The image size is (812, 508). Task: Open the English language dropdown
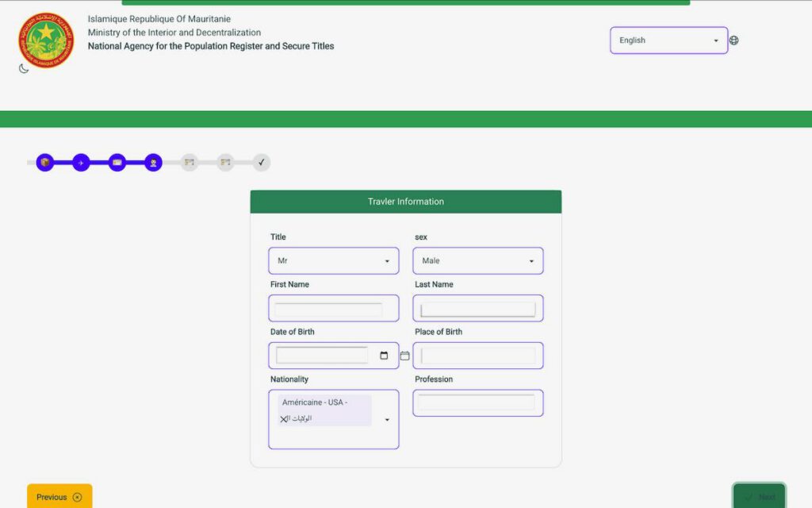pyautogui.click(x=668, y=40)
